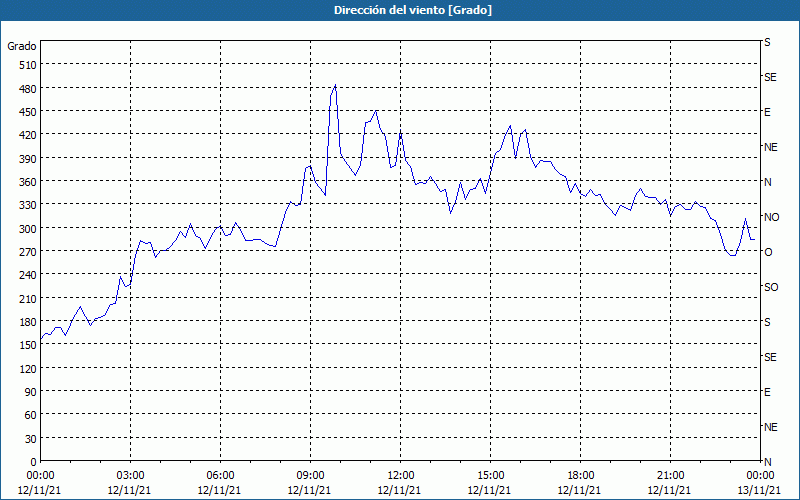Select the 'Grado' y-axis unit label
Screen dimensions: 800x500
coord(22,46)
